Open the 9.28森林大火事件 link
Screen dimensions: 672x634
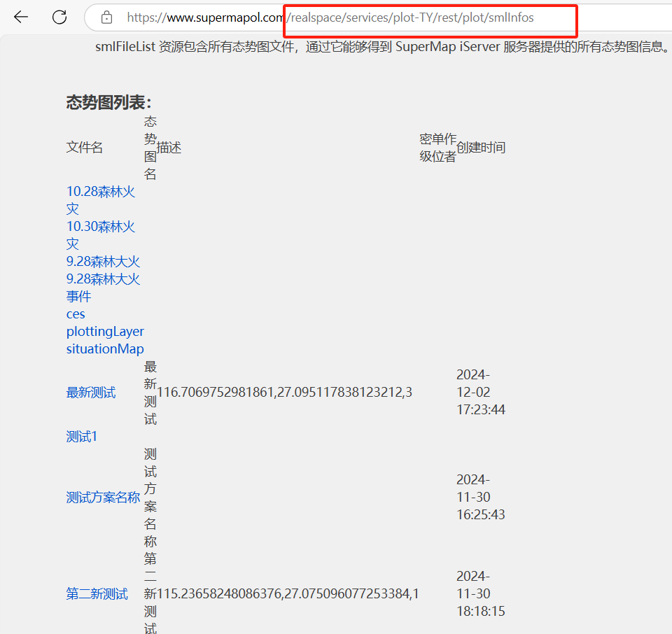tap(104, 288)
